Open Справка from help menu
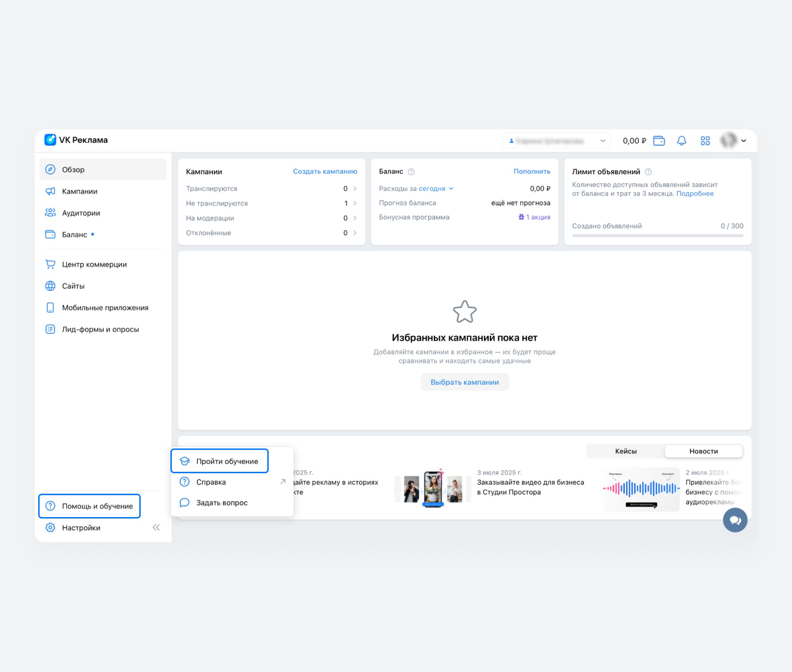The image size is (792, 672). pos(211,482)
